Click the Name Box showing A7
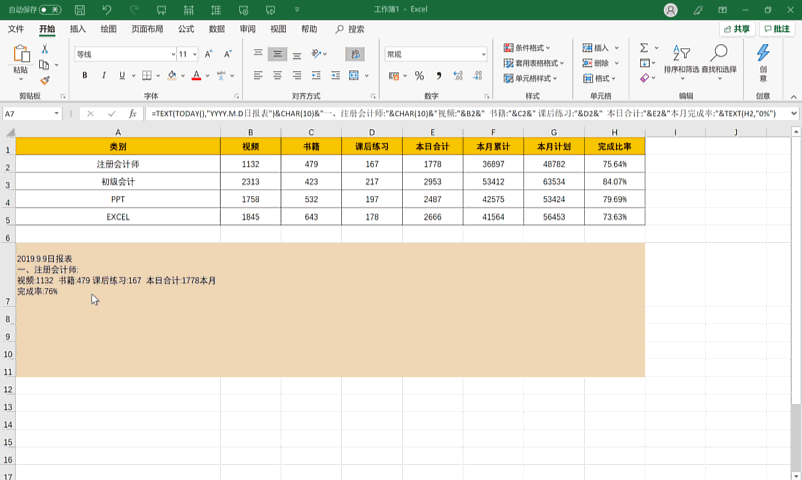 tap(28, 114)
